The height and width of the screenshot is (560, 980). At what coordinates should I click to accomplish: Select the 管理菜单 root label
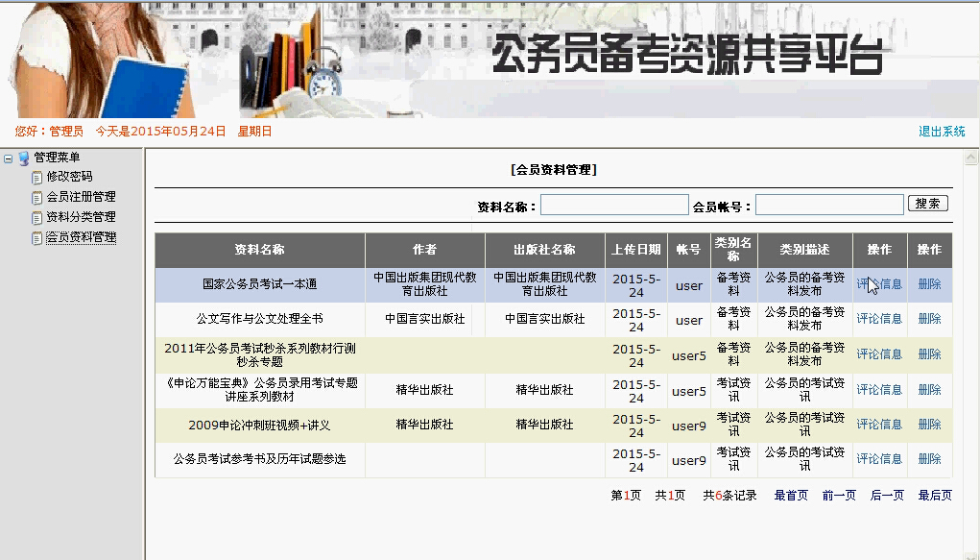[x=57, y=158]
